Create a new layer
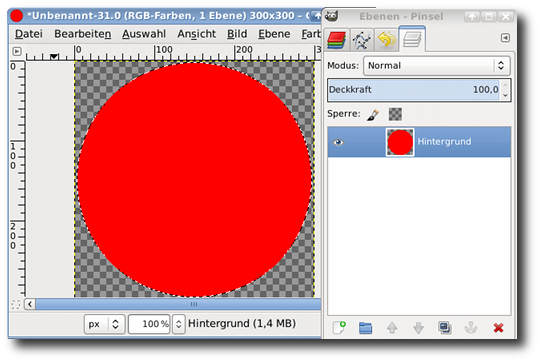540x362 pixels. [x=339, y=328]
